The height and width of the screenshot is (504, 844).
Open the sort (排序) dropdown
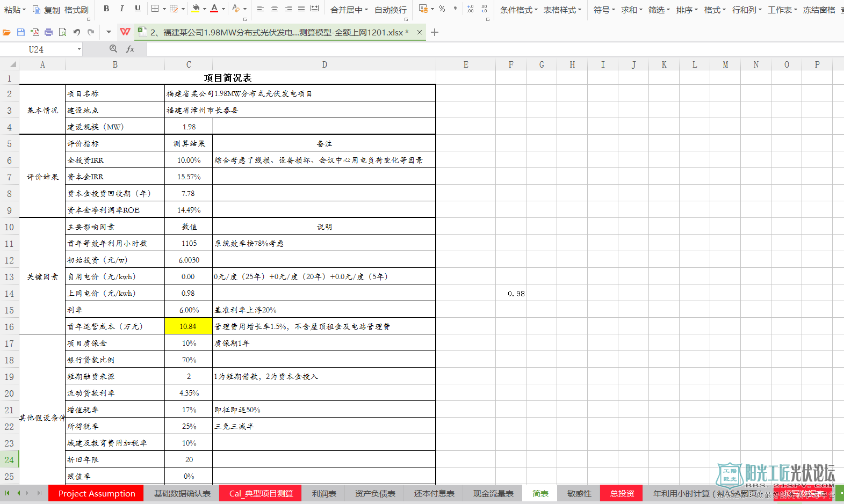coord(687,10)
